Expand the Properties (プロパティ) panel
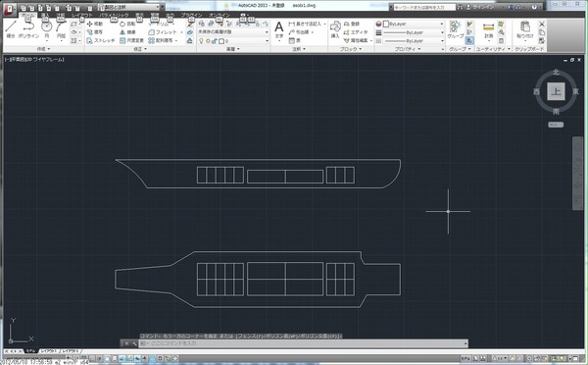The image size is (588, 365). tap(408, 49)
